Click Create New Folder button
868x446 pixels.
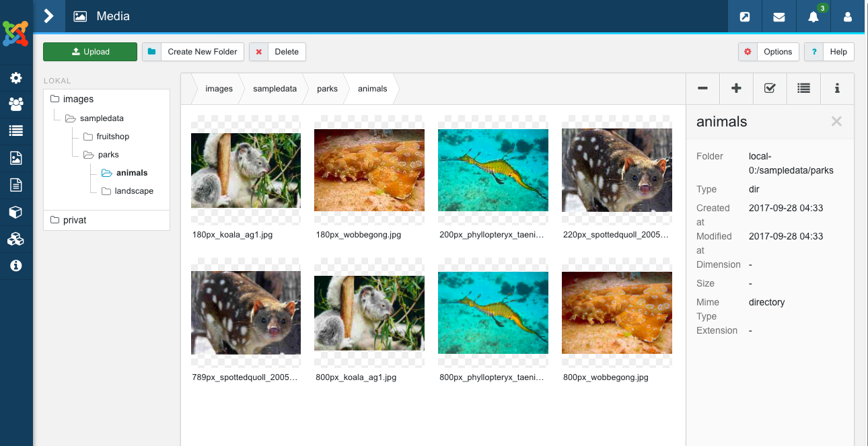[x=193, y=52]
